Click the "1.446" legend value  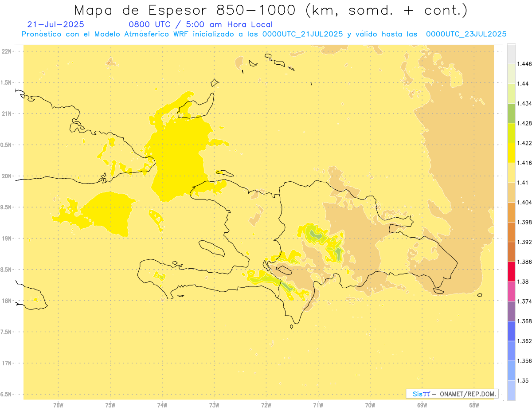[524, 64]
